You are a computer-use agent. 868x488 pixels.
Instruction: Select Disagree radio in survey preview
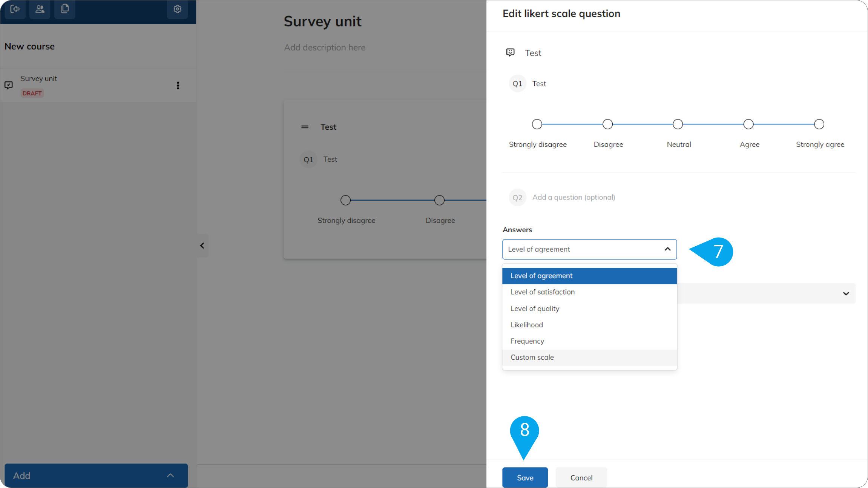tap(439, 200)
